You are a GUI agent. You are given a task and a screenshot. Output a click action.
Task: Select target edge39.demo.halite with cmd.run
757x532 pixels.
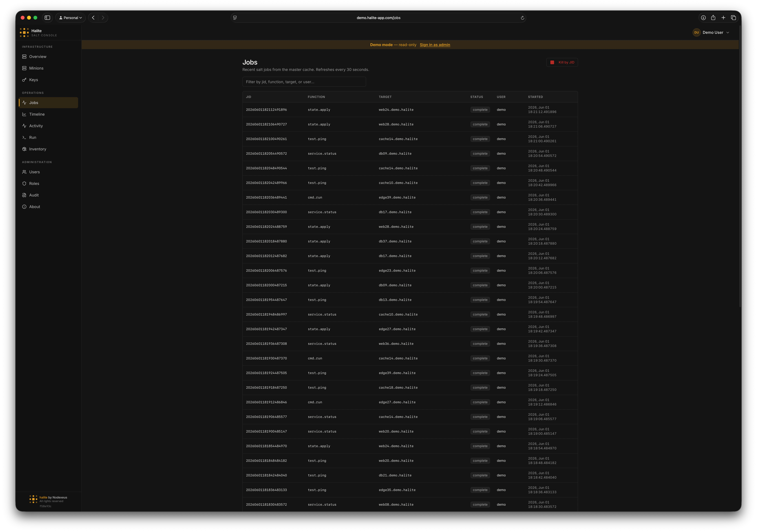[x=397, y=197]
